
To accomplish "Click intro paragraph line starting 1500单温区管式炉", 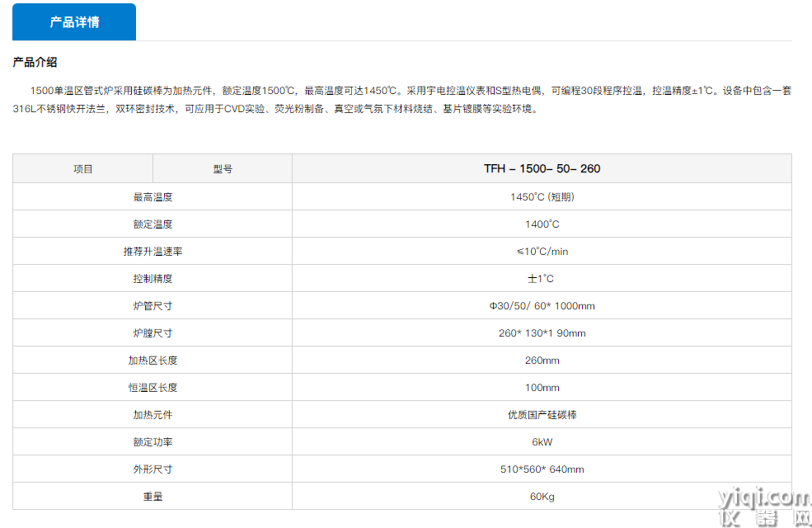I will pyautogui.click(x=411, y=91).
